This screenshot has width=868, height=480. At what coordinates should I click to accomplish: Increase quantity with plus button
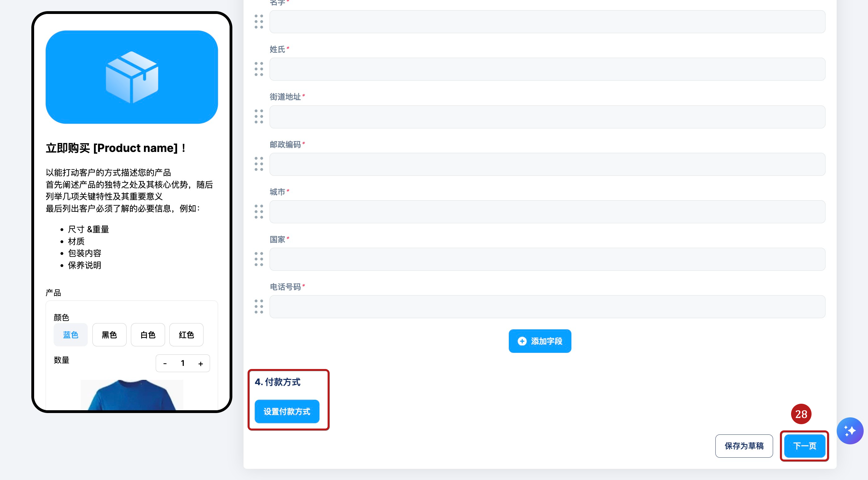(200, 363)
